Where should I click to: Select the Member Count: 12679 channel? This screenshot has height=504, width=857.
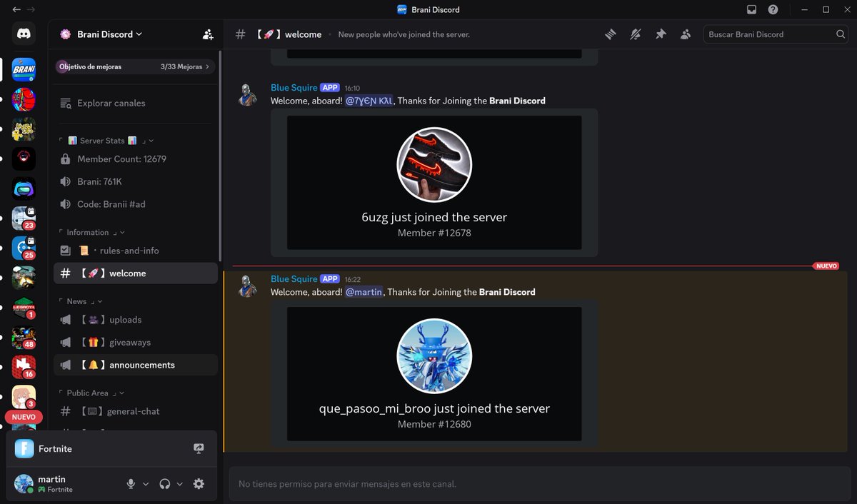tap(136, 159)
